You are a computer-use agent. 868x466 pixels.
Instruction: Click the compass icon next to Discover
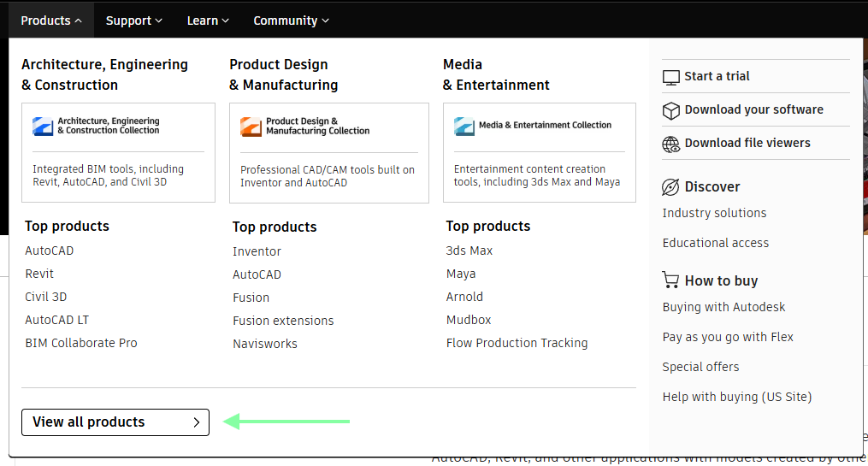(671, 187)
